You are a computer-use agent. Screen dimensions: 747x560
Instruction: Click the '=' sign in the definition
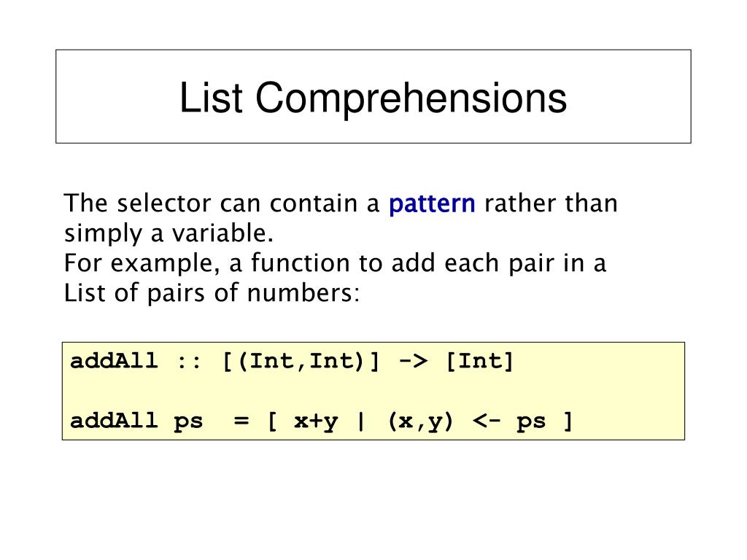tap(241, 421)
